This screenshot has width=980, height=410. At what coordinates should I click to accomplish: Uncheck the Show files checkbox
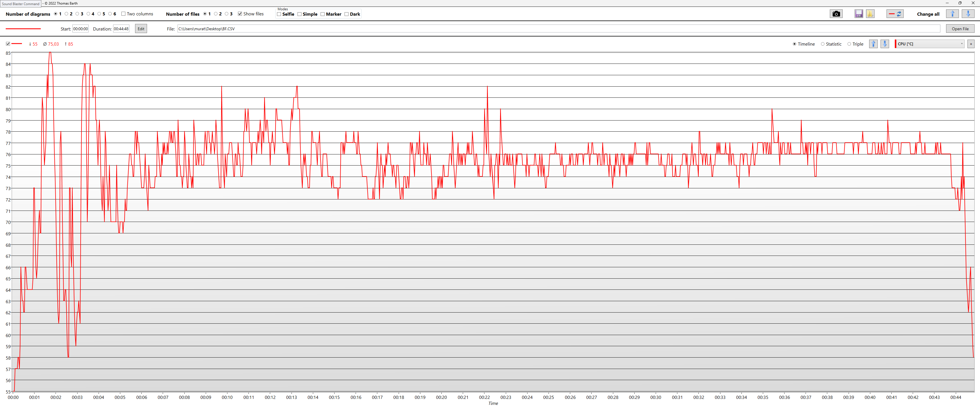(240, 14)
